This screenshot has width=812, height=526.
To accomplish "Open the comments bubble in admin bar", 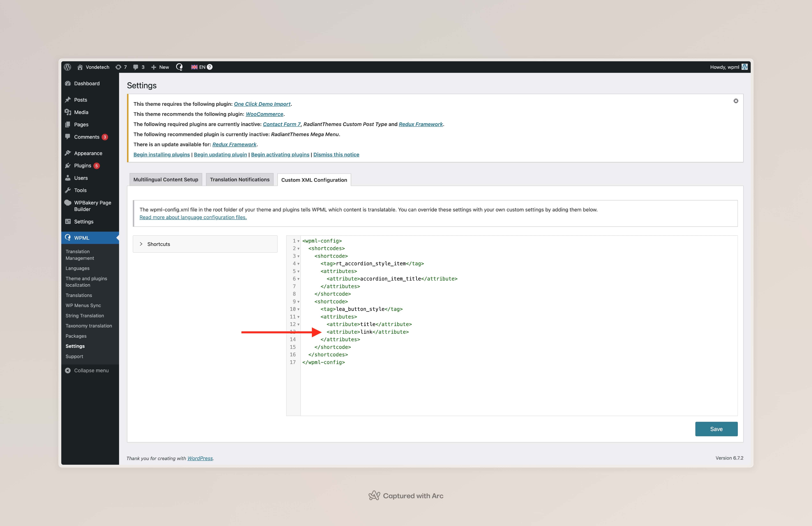I will tap(135, 67).
